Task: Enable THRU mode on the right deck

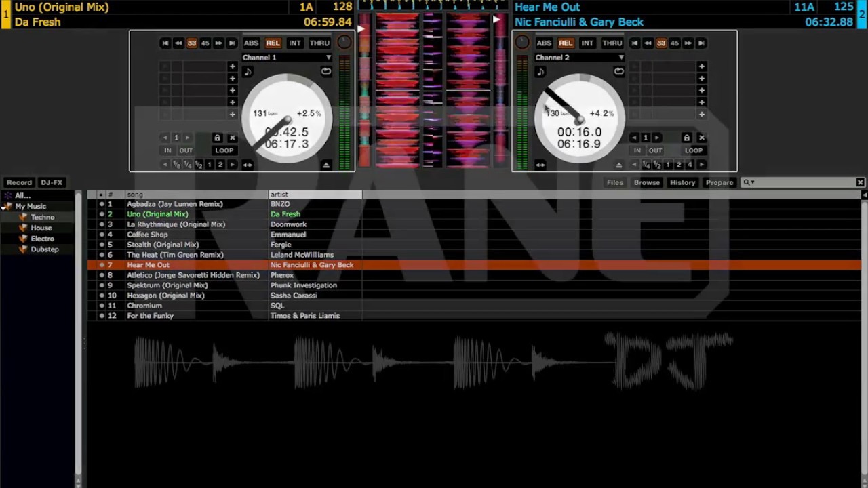Action: [611, 43]
